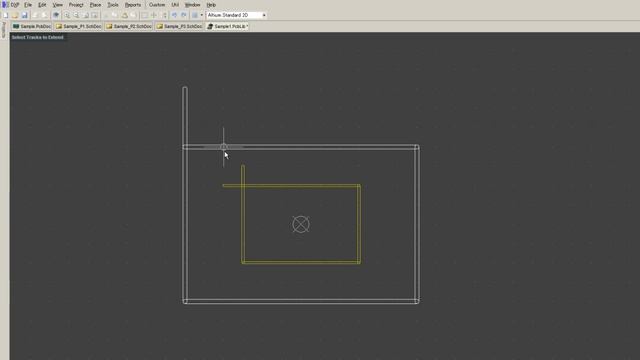Click the zoom selected objects icon
Viewport: 640px width, 360px height.
tap(95, 15)
